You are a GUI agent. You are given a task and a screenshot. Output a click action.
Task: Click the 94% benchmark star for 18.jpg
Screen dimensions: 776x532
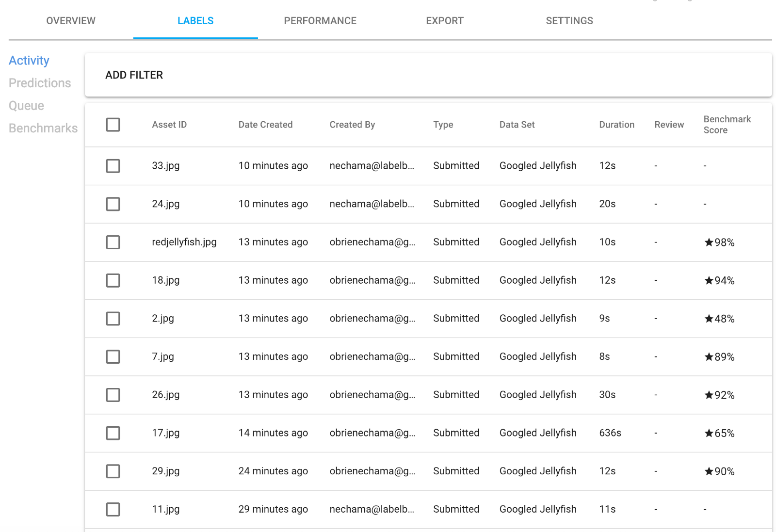(x=709, y=281)
